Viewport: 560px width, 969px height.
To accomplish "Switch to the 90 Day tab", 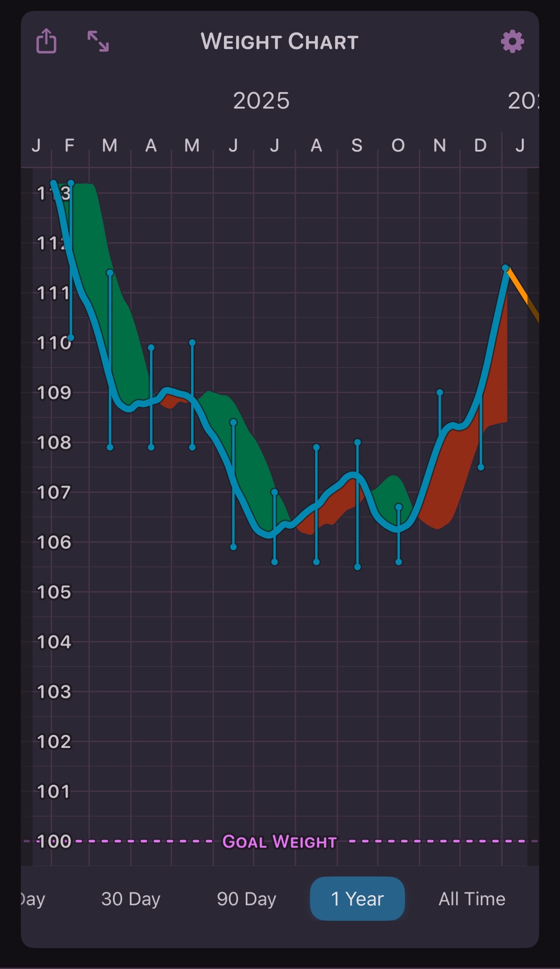I will (x=247, y=899).
